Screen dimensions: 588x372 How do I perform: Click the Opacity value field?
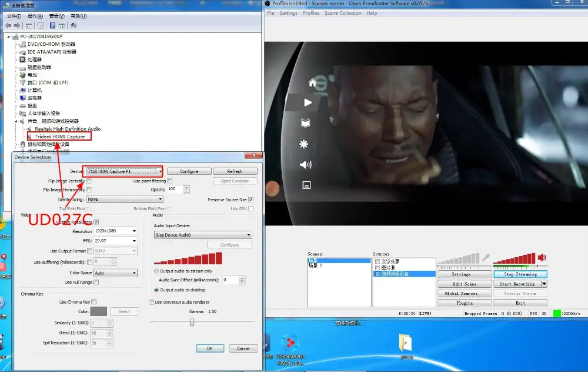click(x=175, y=189)
